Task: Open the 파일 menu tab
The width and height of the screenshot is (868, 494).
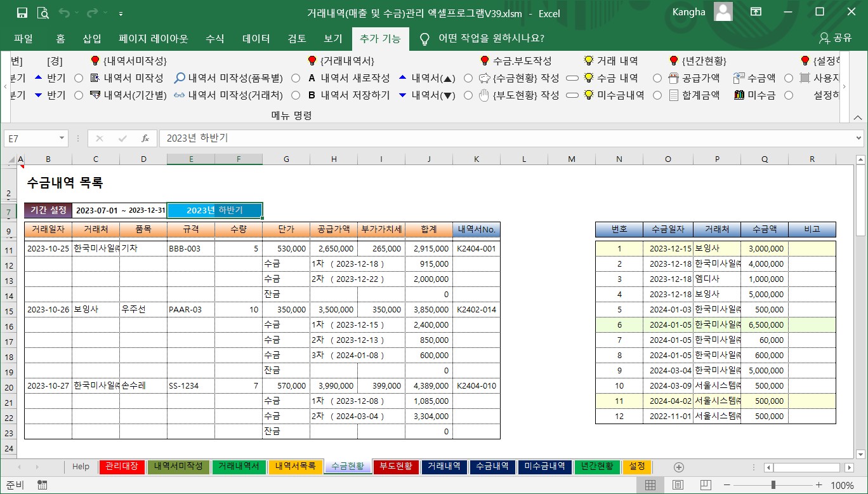Action: tap(23, 38)
